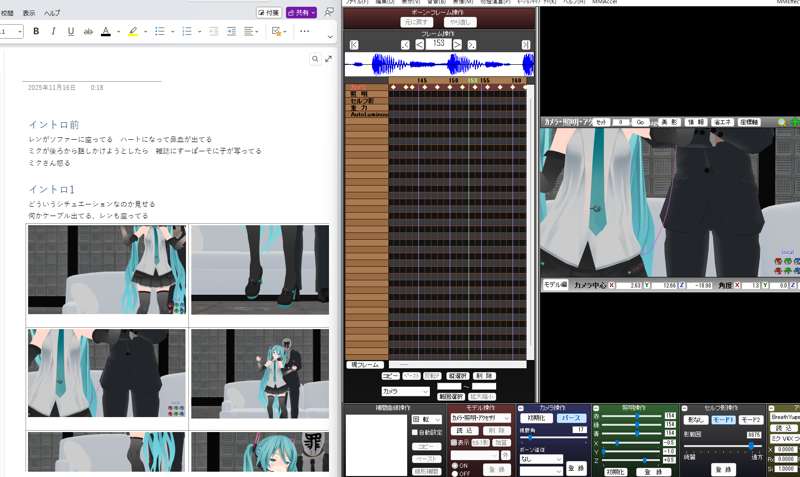Click the 付箋 sticky notes button
Screen dimensions: 800x477
click(x=269, y=12)
